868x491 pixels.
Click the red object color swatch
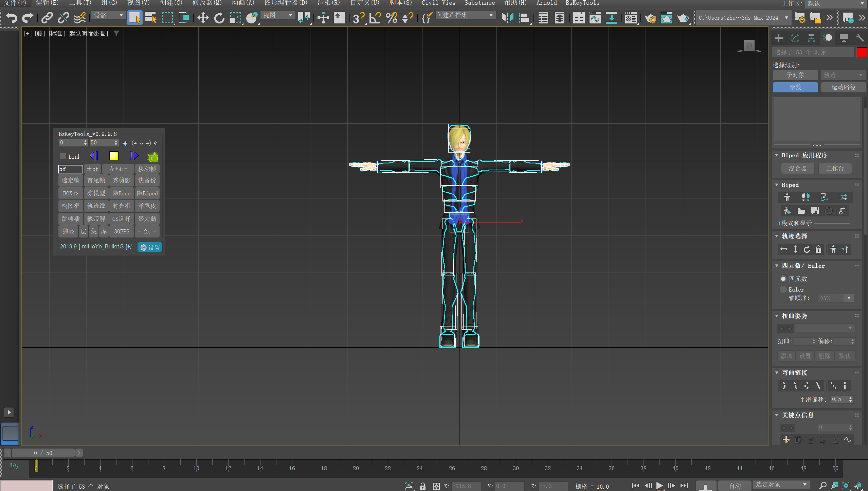[x=862, y=52]
